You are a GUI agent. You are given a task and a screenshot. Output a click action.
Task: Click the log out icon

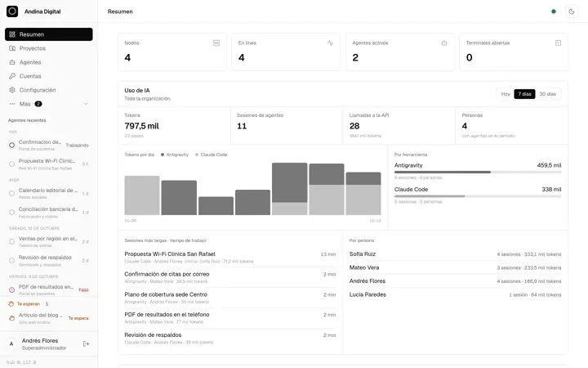86,343
